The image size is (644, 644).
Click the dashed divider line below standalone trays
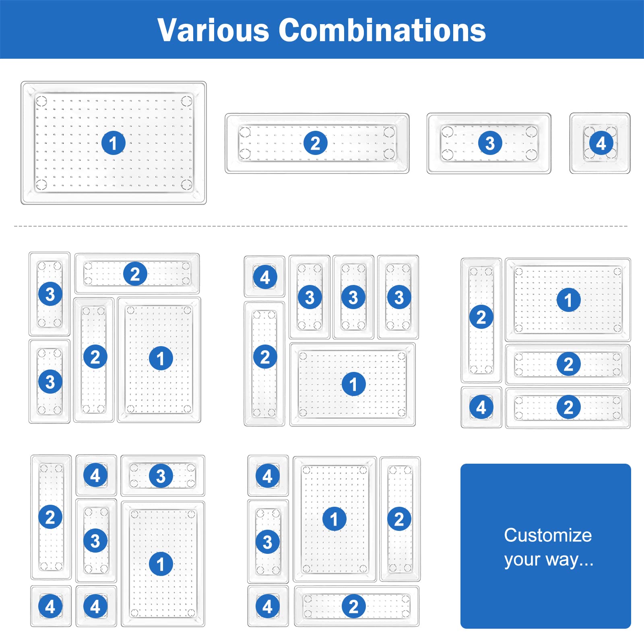[x=321, y=226]
